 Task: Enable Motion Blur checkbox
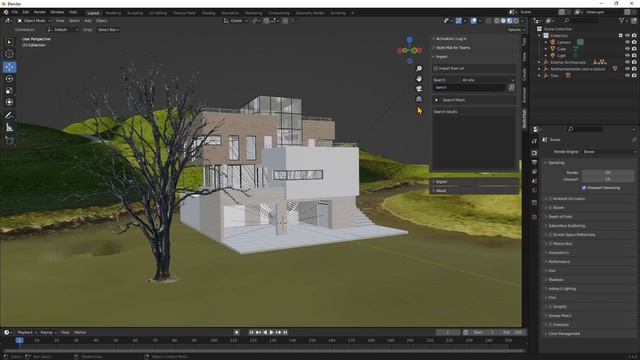click(x=550, y=244)
